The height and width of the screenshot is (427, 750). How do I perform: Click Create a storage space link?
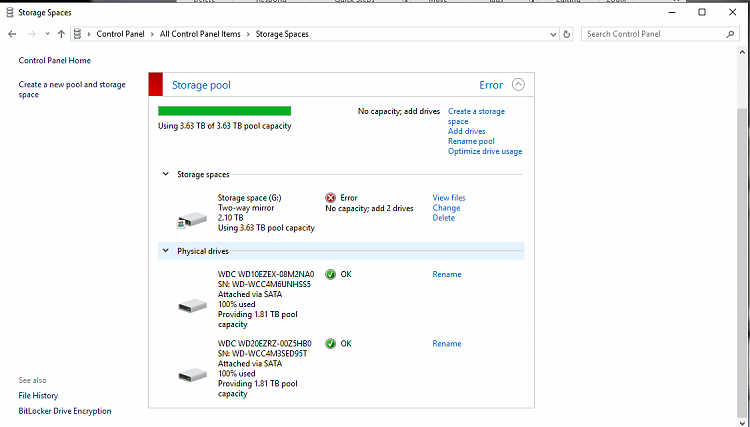click(x=476, y=116)
